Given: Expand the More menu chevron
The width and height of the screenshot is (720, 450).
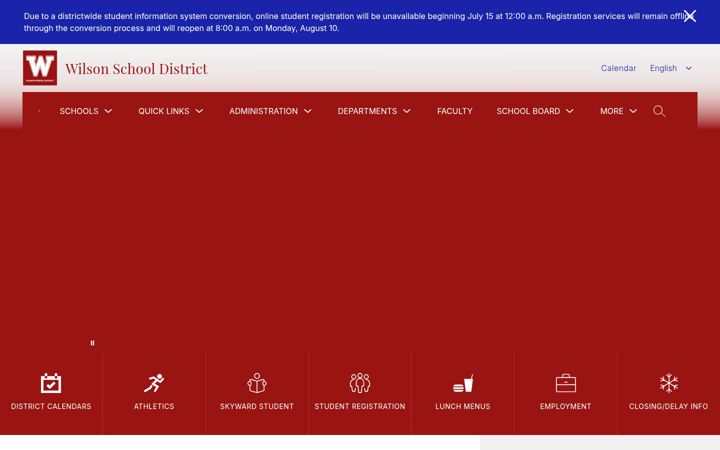Looking at the screenshot, I should 633,111.
